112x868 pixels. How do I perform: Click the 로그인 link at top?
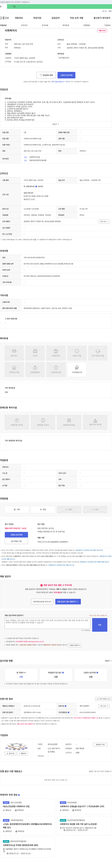coord(105,11)
